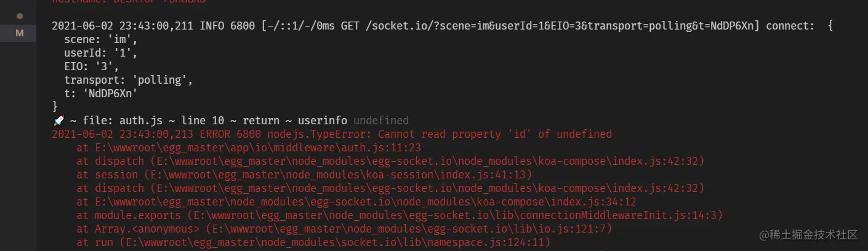Click the rocket emoji in log line
This screenshot has height=251, width=868.
pos(58,121)
